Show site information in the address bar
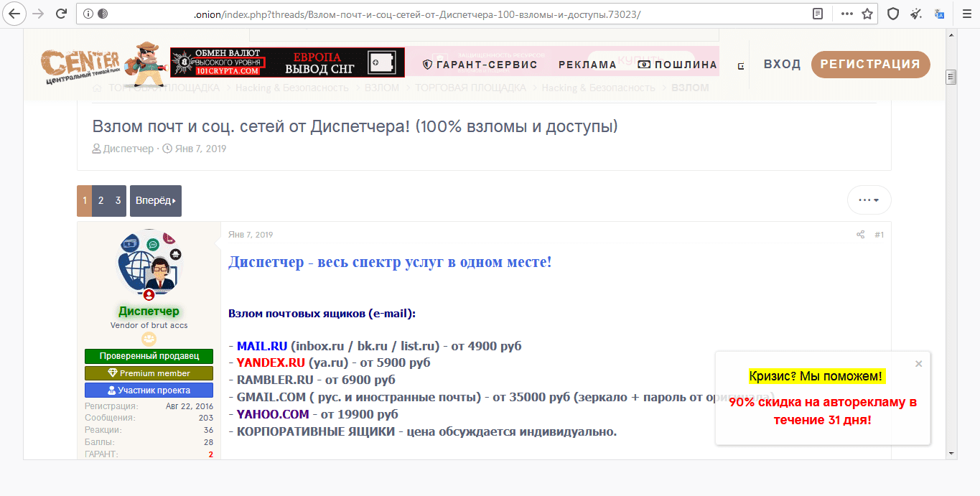Screen dimensions: 980x496 pyautogui.click(x=88, y=14)
